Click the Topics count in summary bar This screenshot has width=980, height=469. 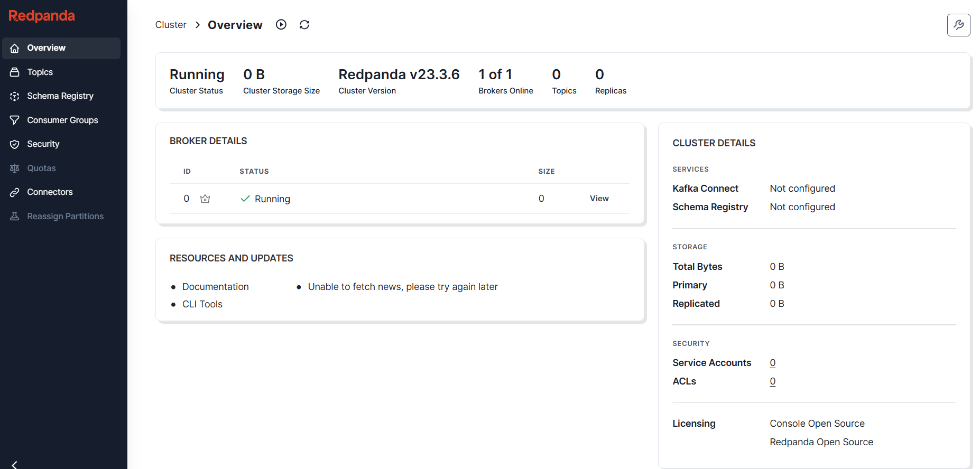[557, 74]
